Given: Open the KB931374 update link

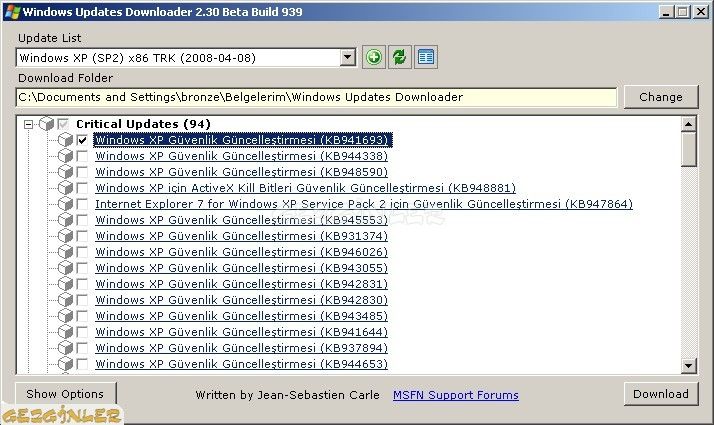Looking at the screenshot, I should pyautogui.click(x=242, y=236).
